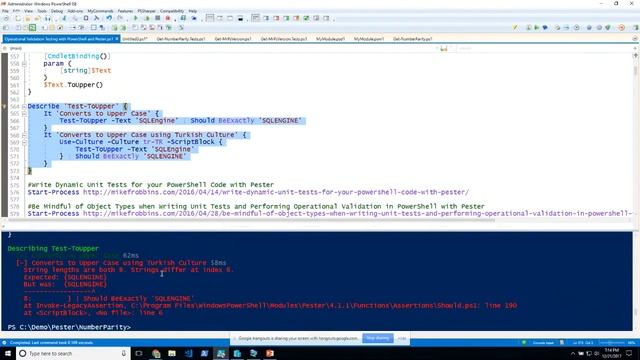Open the Debug menu
640x360 pixels.
click(x=57, y=11)
